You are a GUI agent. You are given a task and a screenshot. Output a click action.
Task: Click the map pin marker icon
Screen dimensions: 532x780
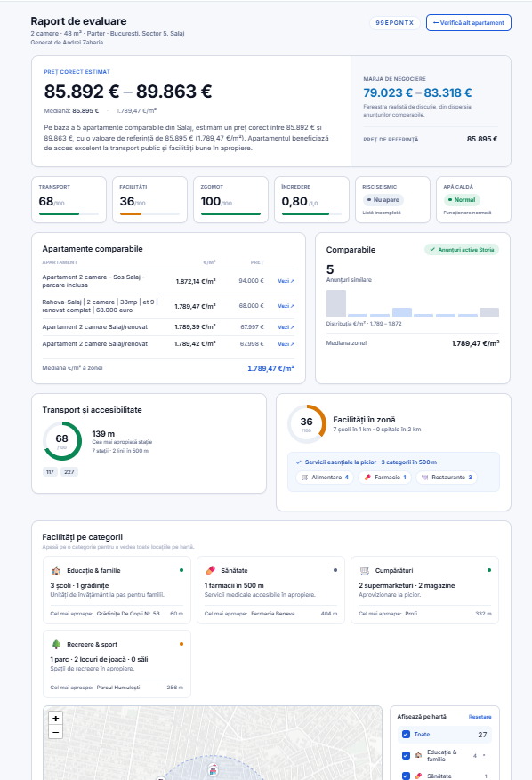[213, 769]
